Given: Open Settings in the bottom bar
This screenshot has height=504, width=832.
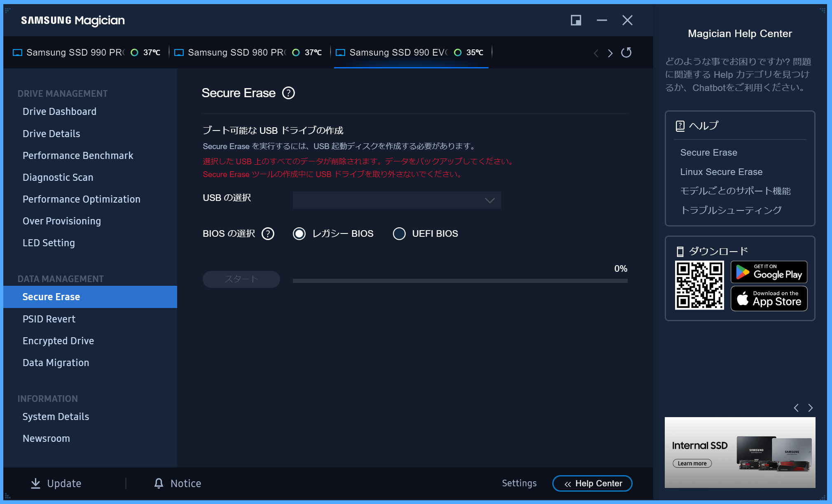Looking at the screenshot, I should click(519, 483).
